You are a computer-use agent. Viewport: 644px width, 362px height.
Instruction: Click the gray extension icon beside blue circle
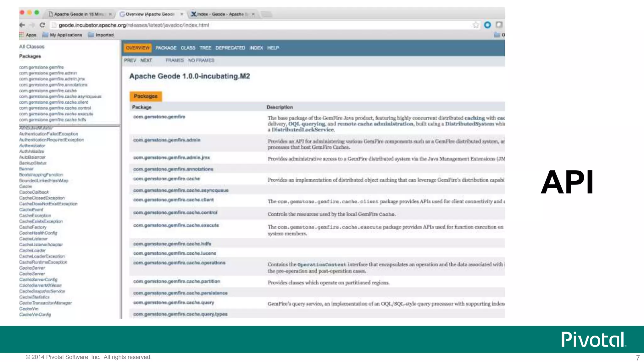(499, 25)
